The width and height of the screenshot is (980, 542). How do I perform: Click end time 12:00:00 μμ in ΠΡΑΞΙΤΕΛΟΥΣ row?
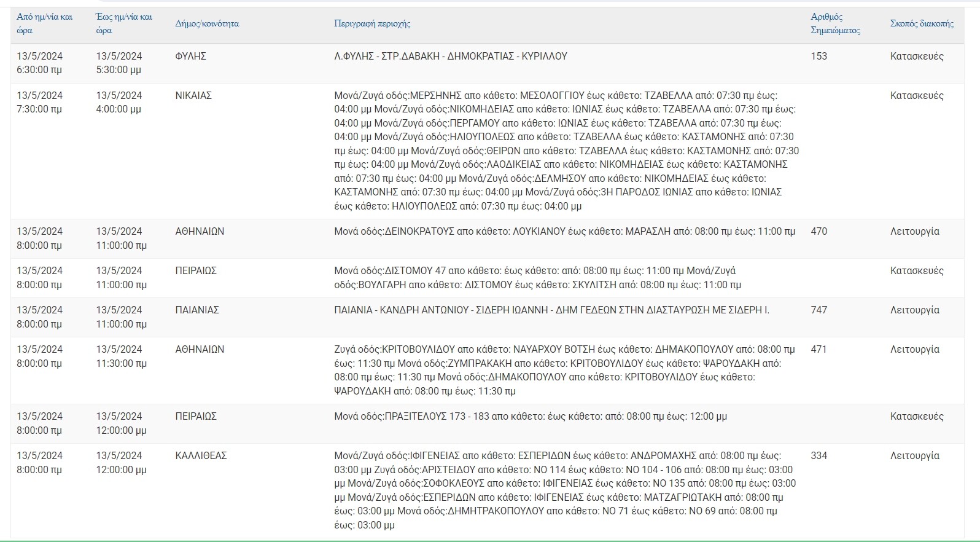click(x=121, y=423)
